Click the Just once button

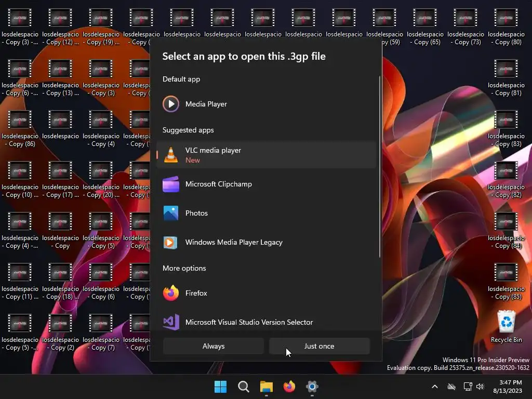(x=320, y=346)
